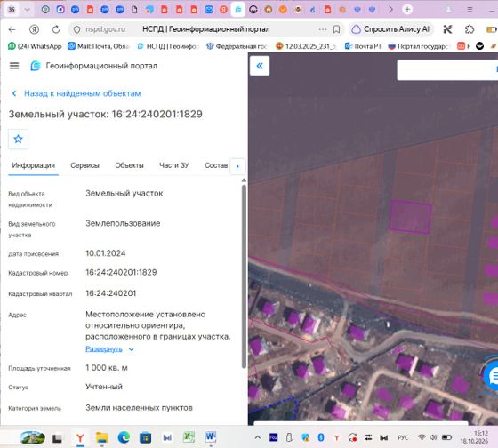
Task: Click the Геоинформационный портал logo icon
Action: click(36, 66)
